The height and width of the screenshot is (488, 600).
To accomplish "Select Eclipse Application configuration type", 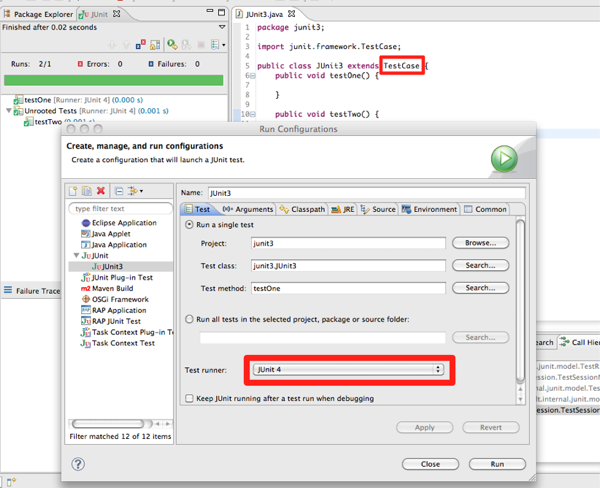I will pos(119,223).
